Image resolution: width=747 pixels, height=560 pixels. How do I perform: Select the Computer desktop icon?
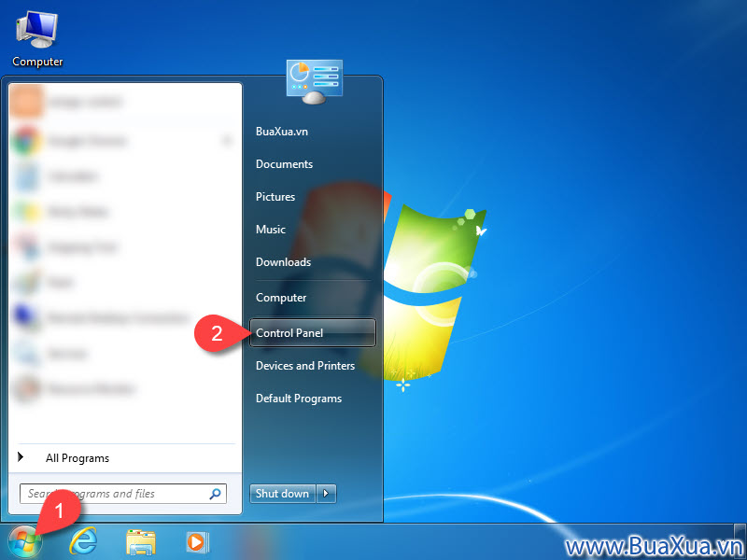[37, 39]
